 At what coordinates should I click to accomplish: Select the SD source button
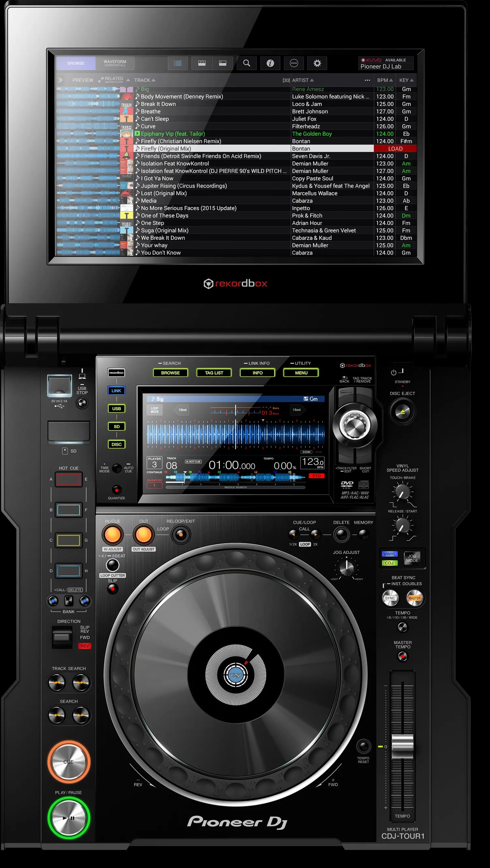[116, 426]
